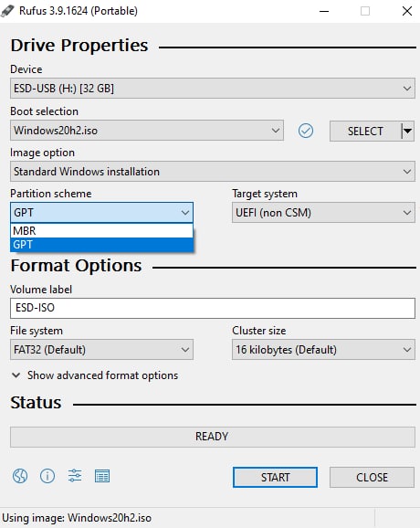This screenshot has width=420, height=528.
Task: Open the About info icon
Action: pyautogui.click(x=47, y=476)
